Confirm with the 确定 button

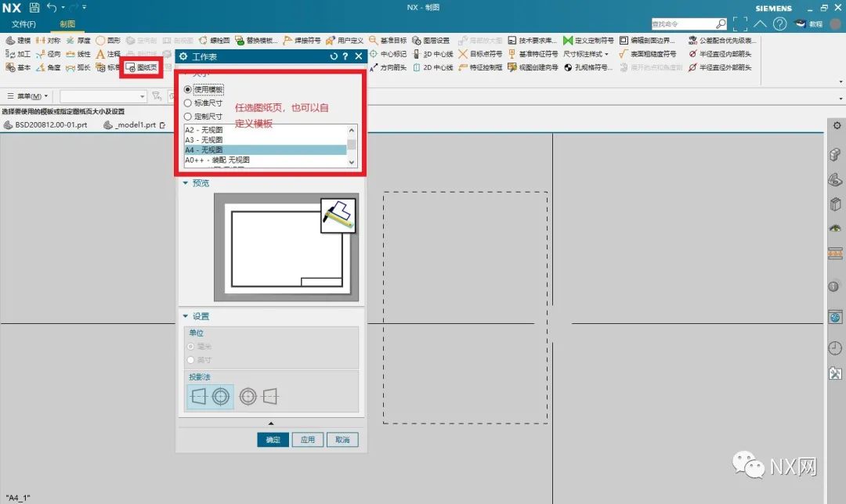273,440
